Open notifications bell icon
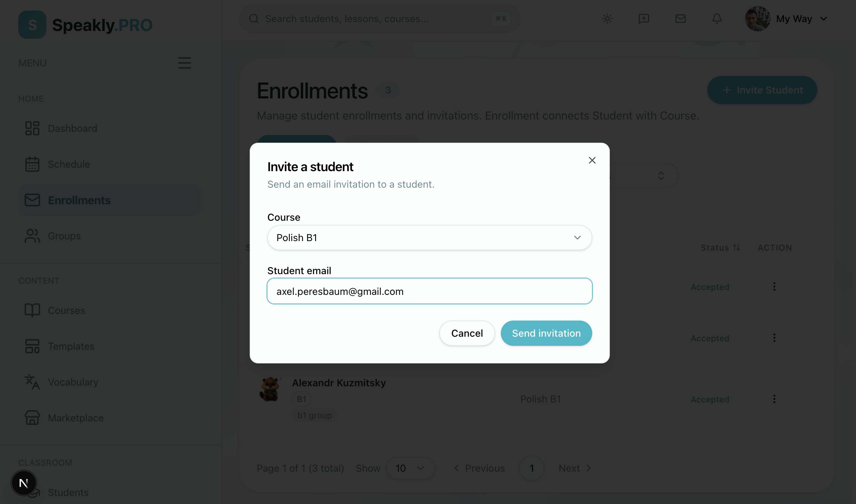This screenshot has width=856, height=504. coord(717,19)
